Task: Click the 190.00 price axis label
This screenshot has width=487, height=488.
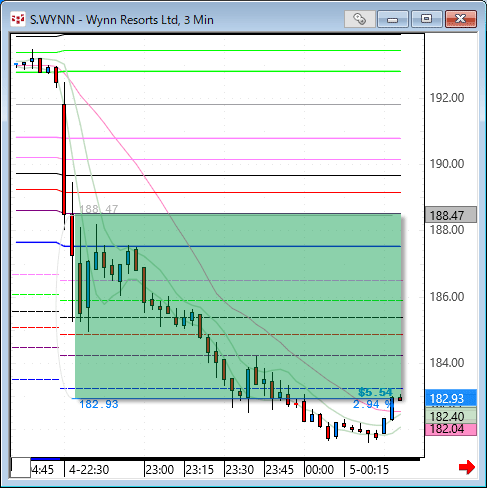Action: (x=447, y=164)
